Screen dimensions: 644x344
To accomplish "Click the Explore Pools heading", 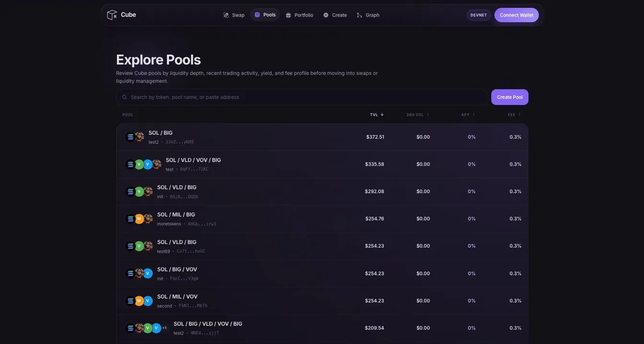I will pyautogui.click(x=158, y=60).
